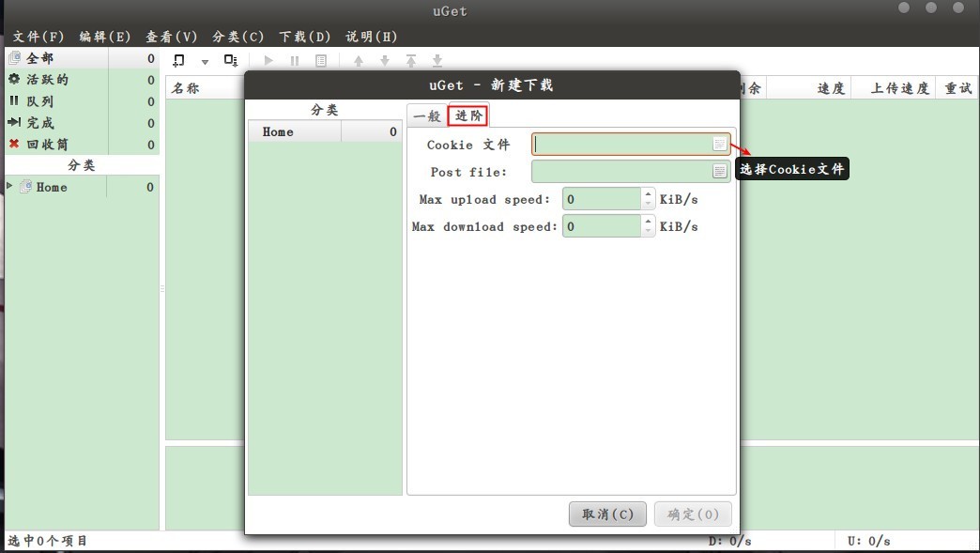Viewport: 980px width, 553px height.
Task: Increase Max upload speed with up arrow
Action: tap(648, 194)
